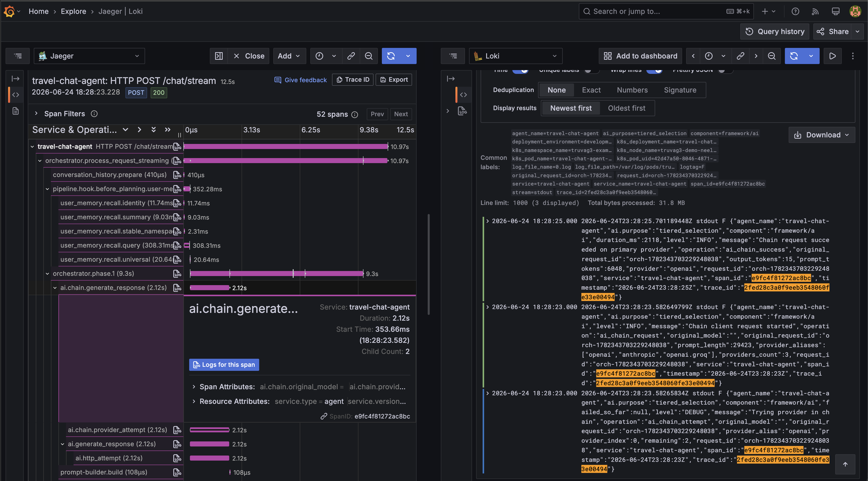868x481 pixels.
Task: Select Signature deduplication option
Action: click(x=680, y=90)
